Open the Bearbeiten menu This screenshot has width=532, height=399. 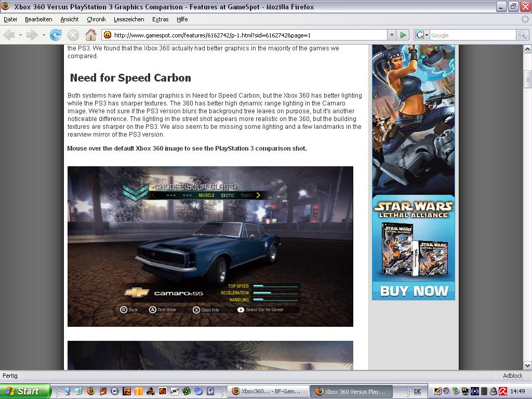point(38,19)
